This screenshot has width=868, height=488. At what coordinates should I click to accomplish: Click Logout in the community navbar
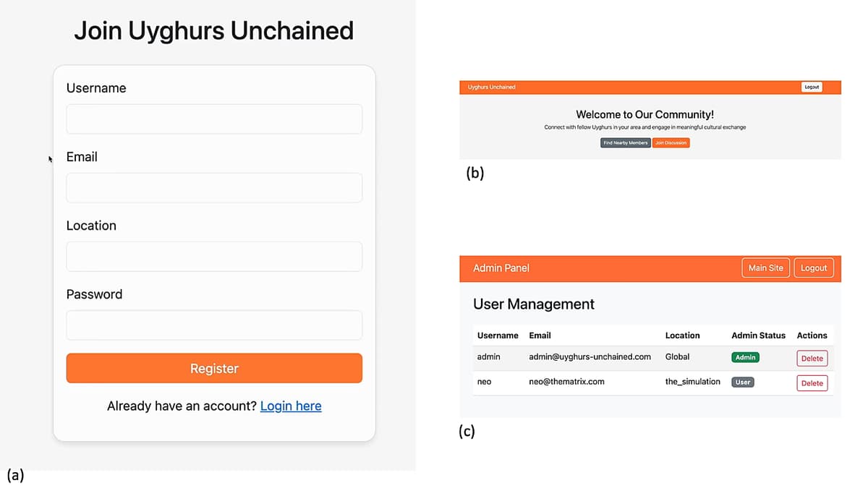tap(812, 87)
